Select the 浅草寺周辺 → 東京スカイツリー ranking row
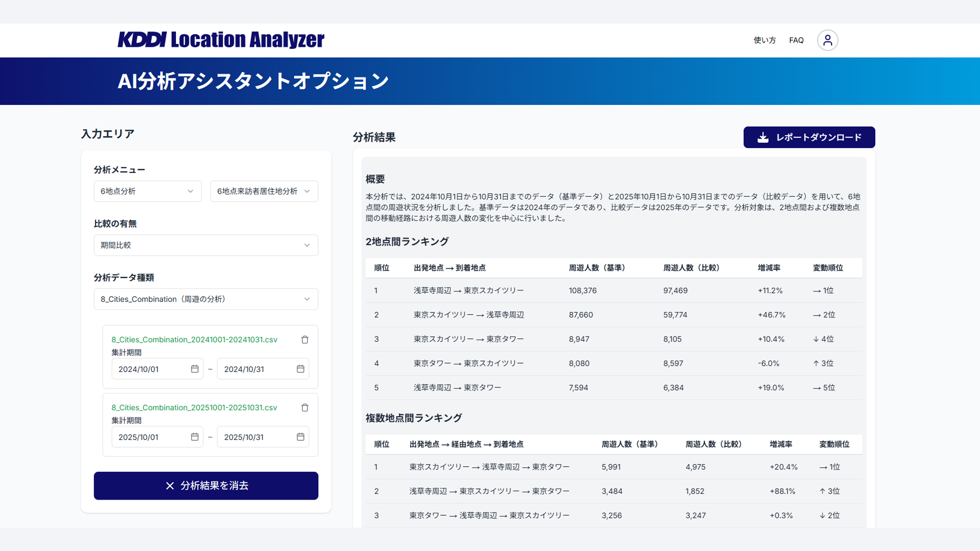The height and width of the screenshot is (551, 980). click(469, 291)
